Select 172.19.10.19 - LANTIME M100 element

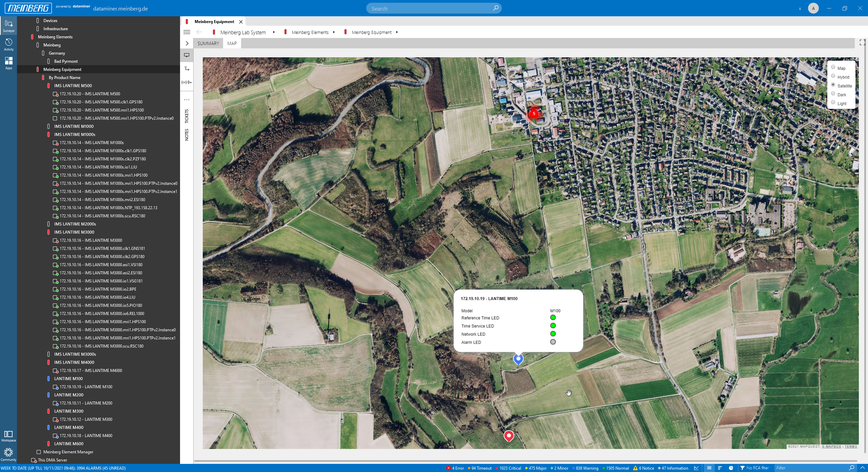[x=86, y=387]
